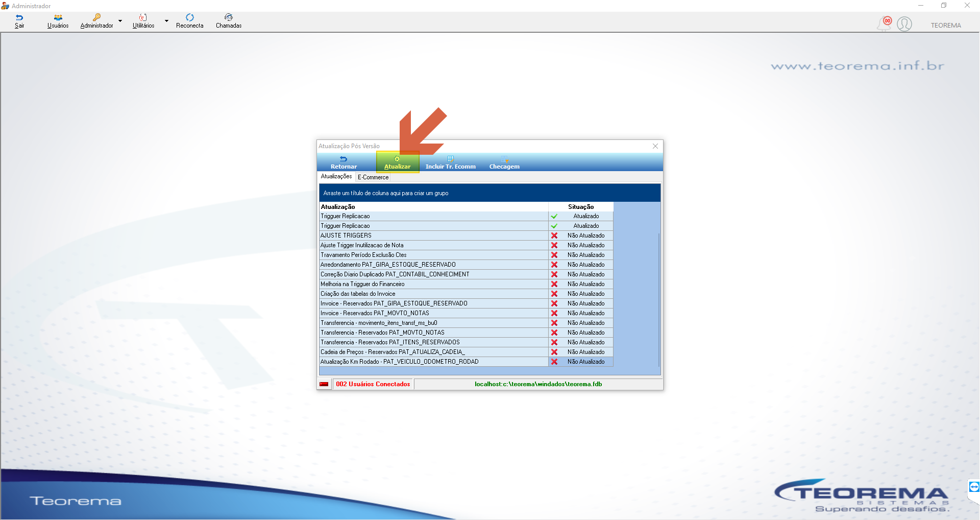Click the Sair toolbar icon

coord(19,21)
